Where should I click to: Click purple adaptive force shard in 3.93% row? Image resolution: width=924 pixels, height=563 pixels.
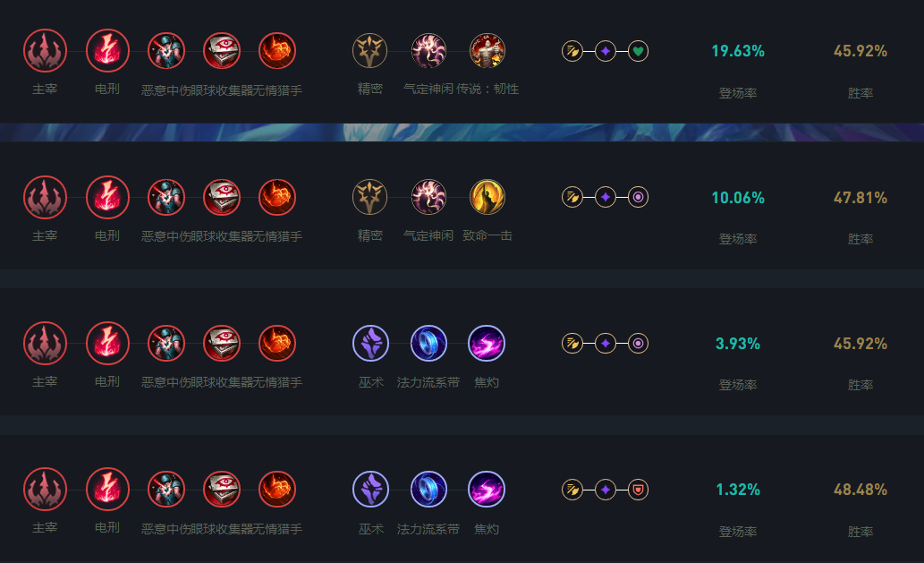click(606, 344)
